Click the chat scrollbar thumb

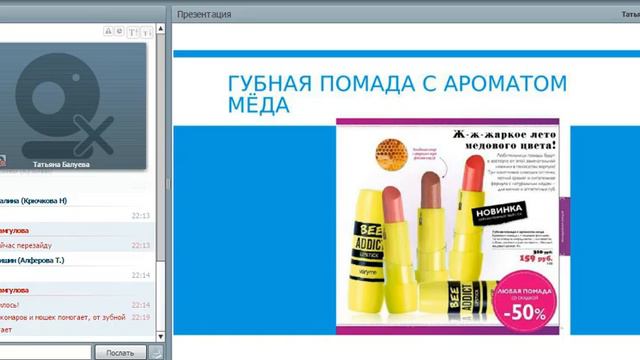pos(161,148)
